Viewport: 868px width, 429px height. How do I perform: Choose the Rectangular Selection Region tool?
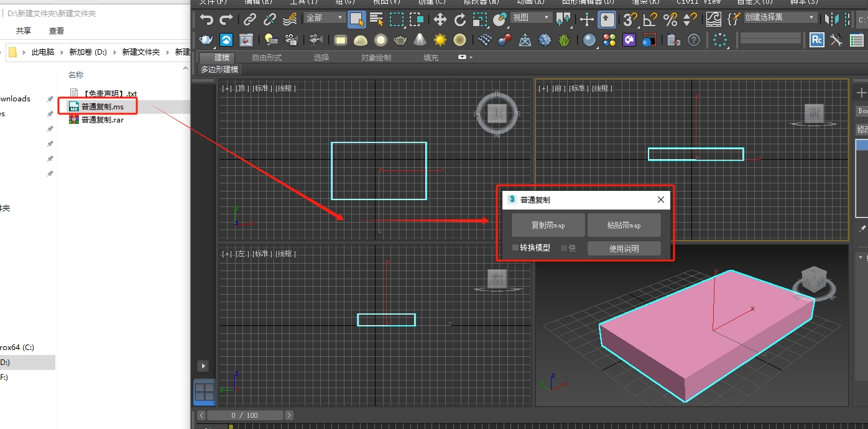pos(397,20)
